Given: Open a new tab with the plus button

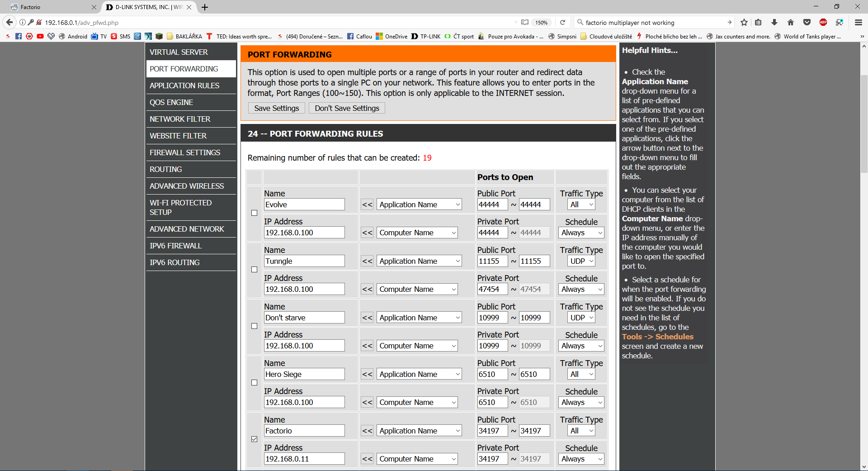Looking at the screenshot, I should coord(205,7).
